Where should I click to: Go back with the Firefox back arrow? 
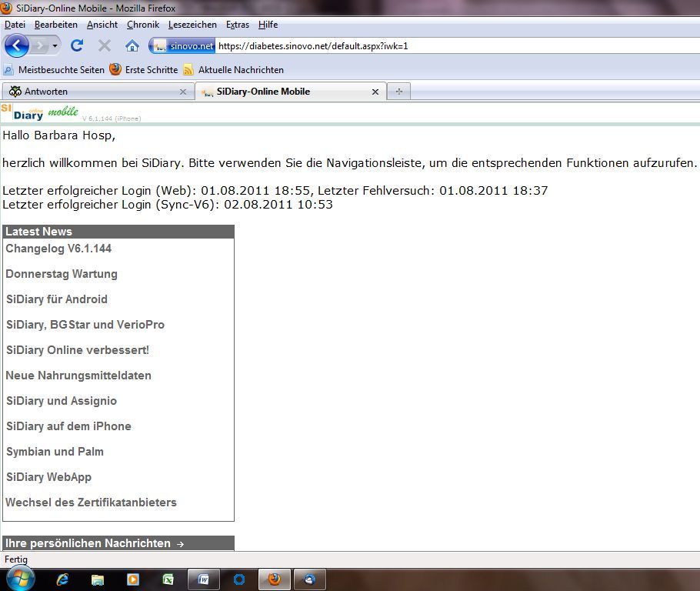(16, 45)
